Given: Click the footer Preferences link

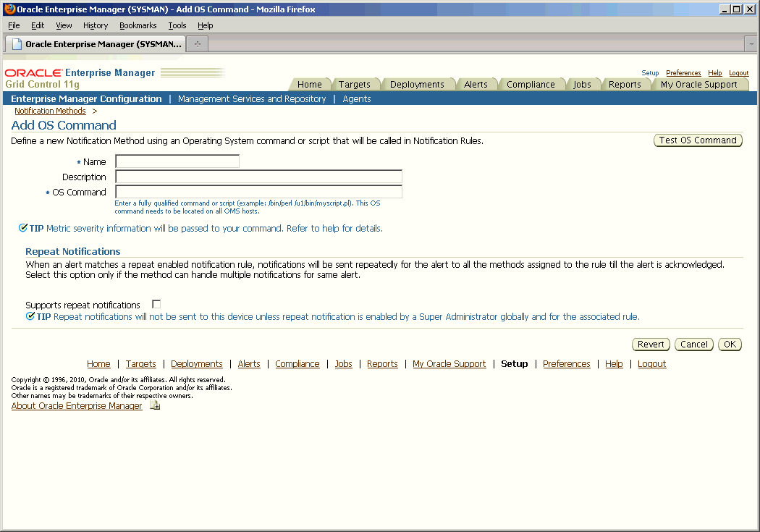Looking at the screenshot, I should (x=567, y=364).
